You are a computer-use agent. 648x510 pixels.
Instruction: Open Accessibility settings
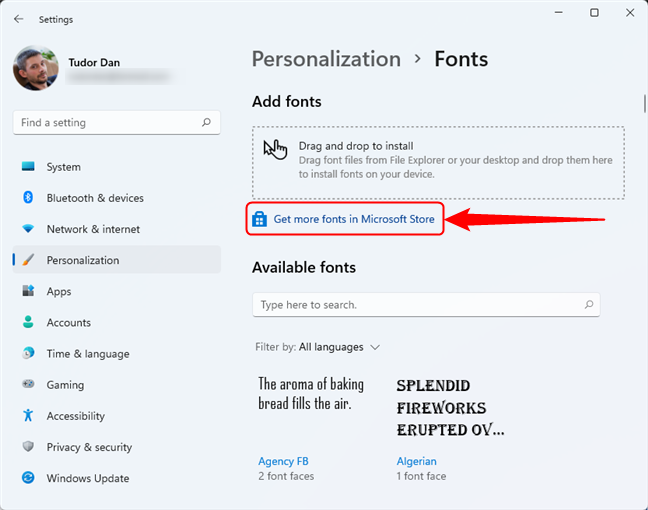117,415
